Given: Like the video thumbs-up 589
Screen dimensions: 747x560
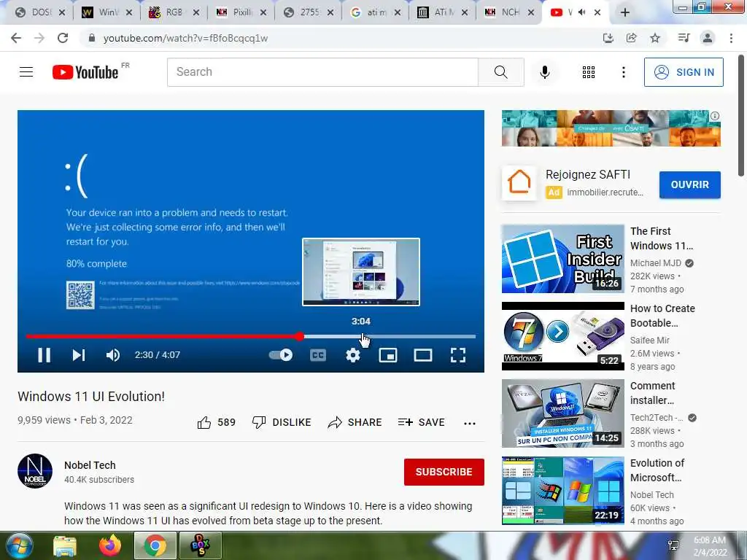Looking at the screenshot, I should click(216, 422).
